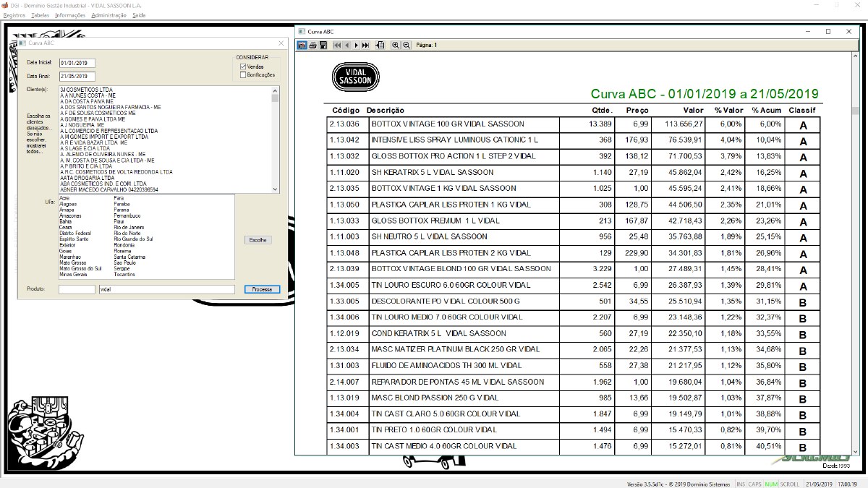Click the date 21/05/2019 in status bar
The height and width of the screenshot is (488, 868).
coord(819,484)
